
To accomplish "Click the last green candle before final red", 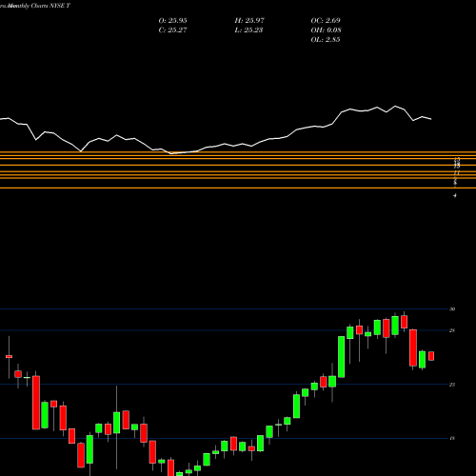I will [x=422, y=360].
